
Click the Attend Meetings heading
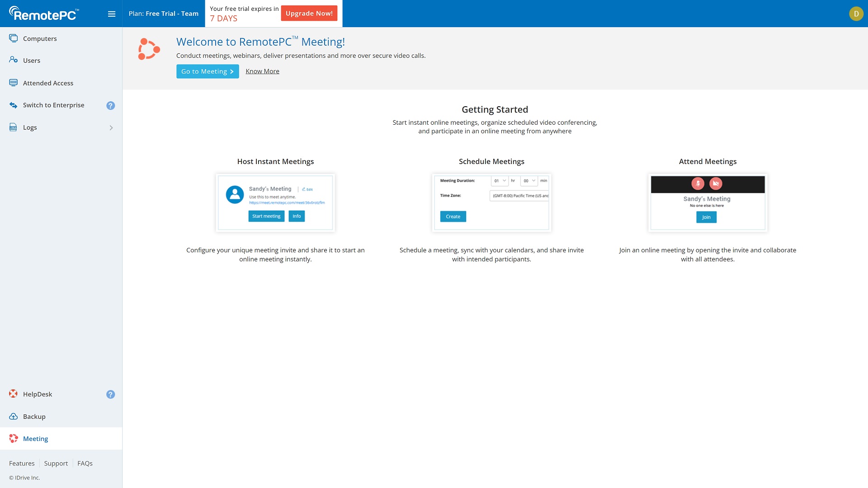708,161
